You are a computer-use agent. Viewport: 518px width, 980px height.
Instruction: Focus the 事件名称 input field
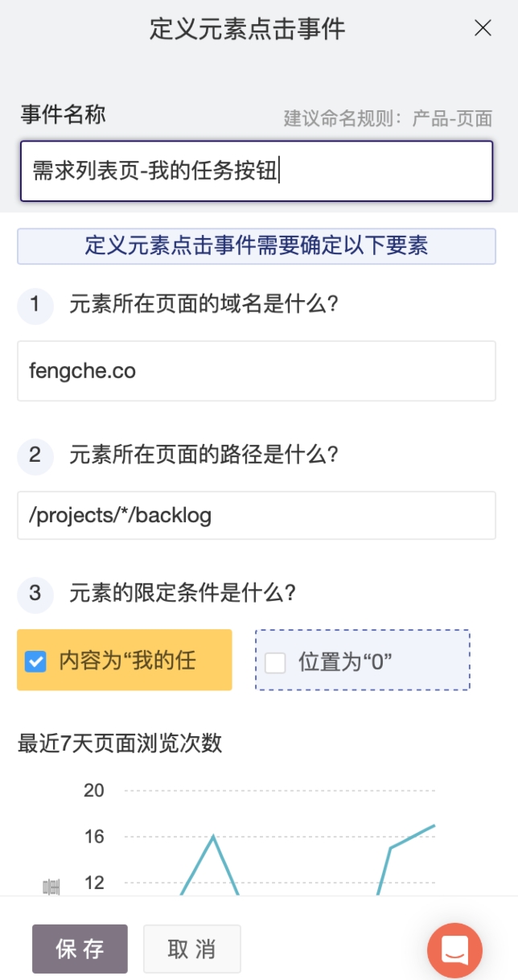coord(256,171)
